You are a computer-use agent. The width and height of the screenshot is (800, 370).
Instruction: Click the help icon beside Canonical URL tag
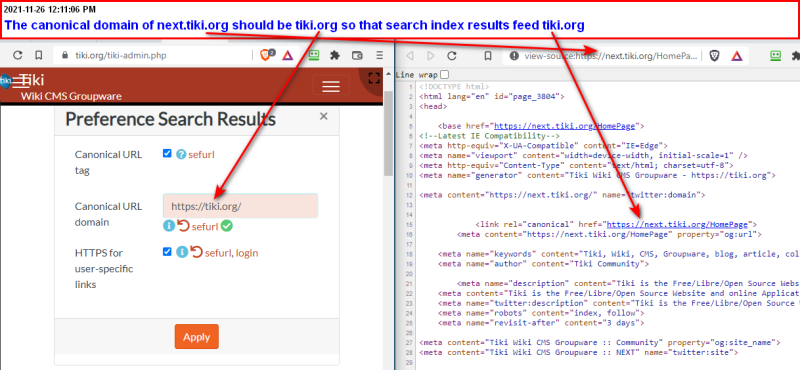pos(181,154)
